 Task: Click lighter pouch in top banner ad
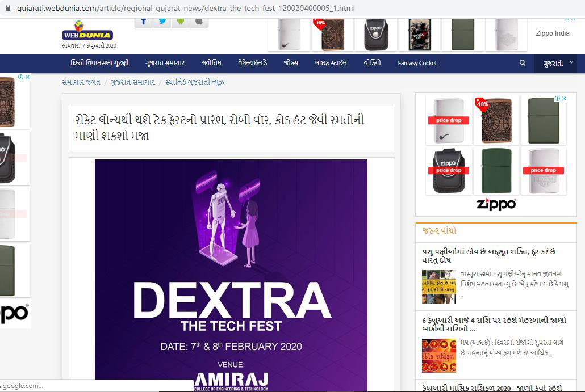pos(375,35)
